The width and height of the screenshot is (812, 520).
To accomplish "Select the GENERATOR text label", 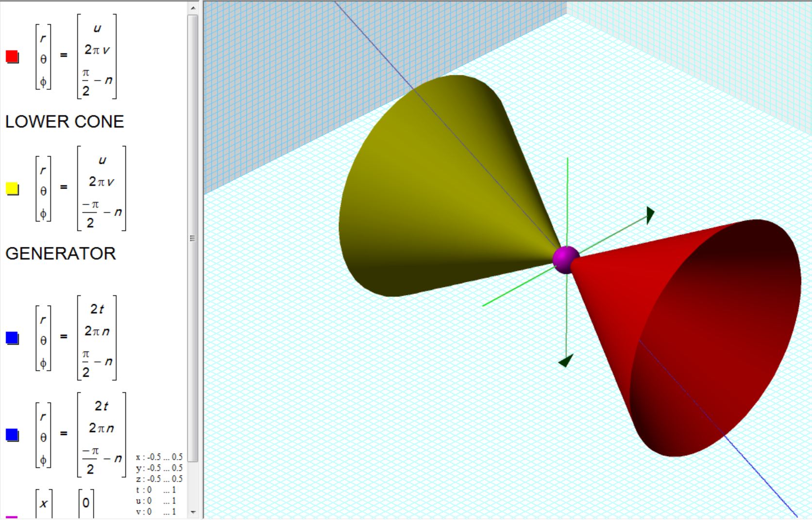I will click(61, 254).
